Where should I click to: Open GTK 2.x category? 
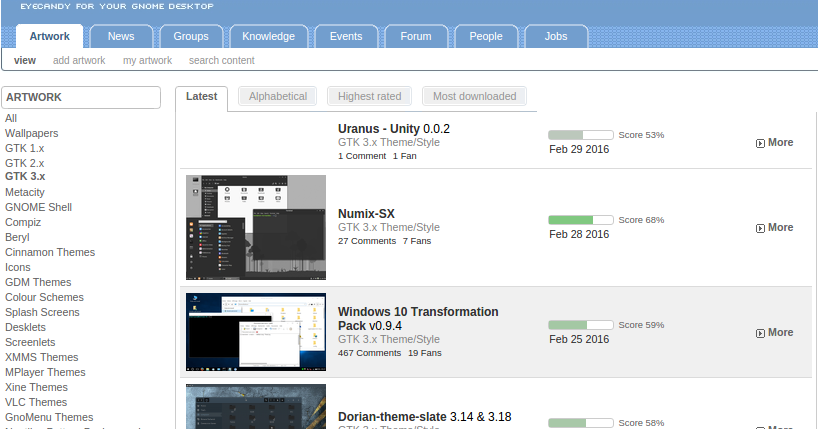[x=25, y=163]
